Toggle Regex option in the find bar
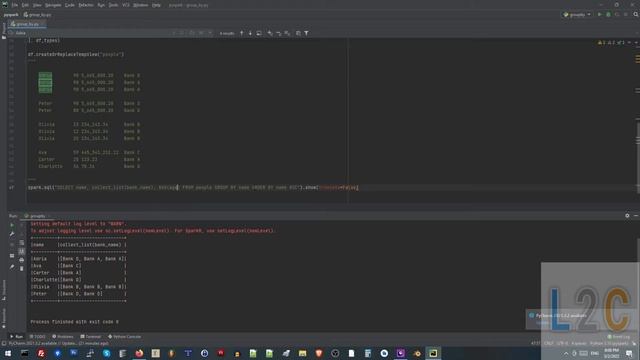 click(210, 33)
